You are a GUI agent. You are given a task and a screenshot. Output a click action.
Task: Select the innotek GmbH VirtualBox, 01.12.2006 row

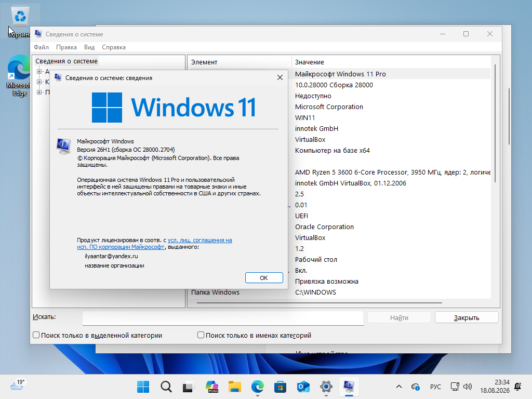point(351,183)
